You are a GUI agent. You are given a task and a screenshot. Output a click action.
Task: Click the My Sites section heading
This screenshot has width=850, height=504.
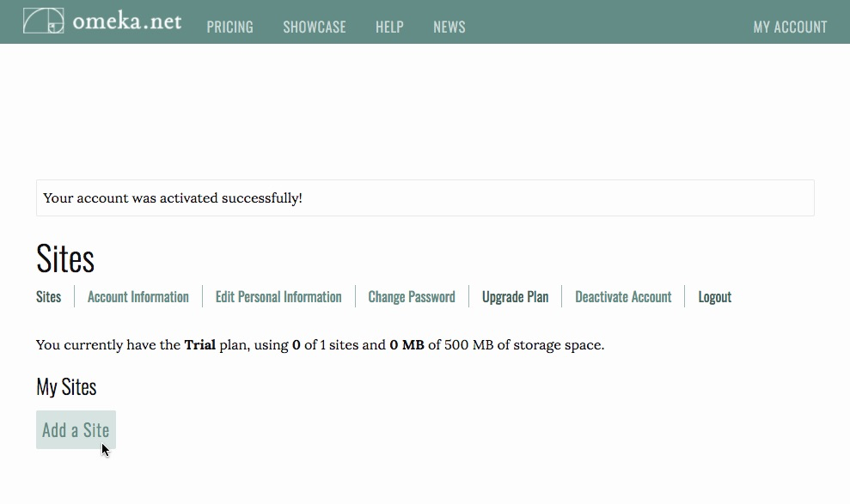66,386
